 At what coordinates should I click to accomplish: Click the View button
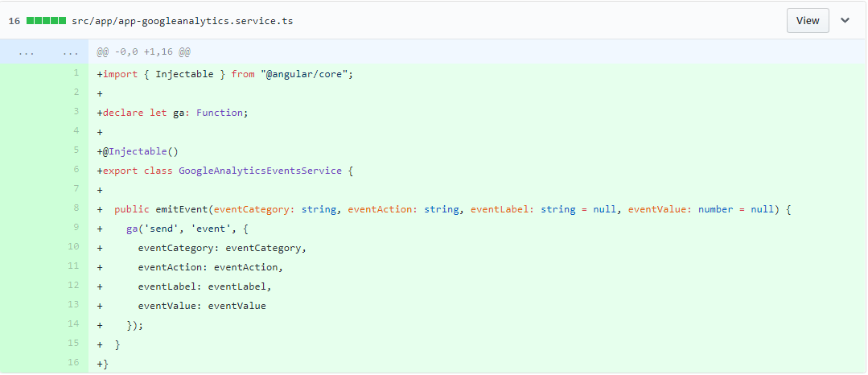808,20
